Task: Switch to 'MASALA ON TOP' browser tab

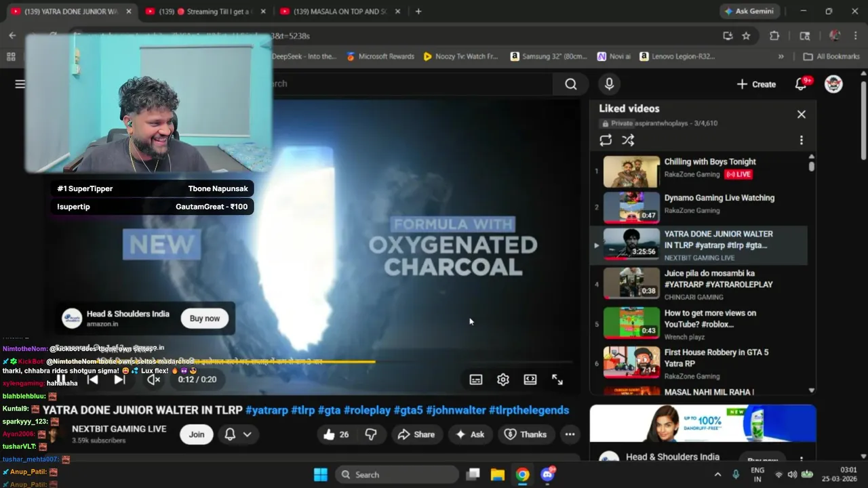Action: 339,12
